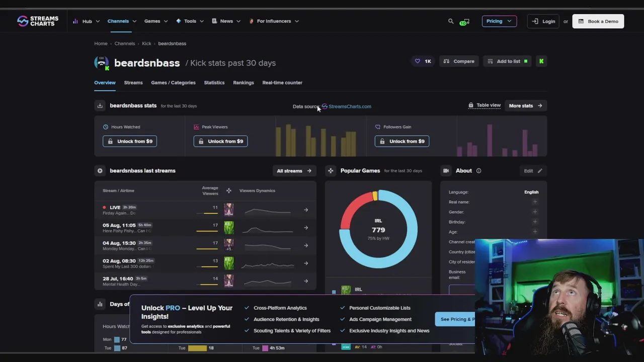
Task: Click the More stats button
Action: click(x=525, y=106)
